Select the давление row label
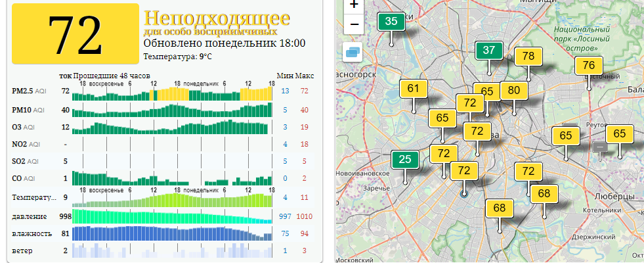Viewport: 644px width, 263px height. (x=29, y=216)
